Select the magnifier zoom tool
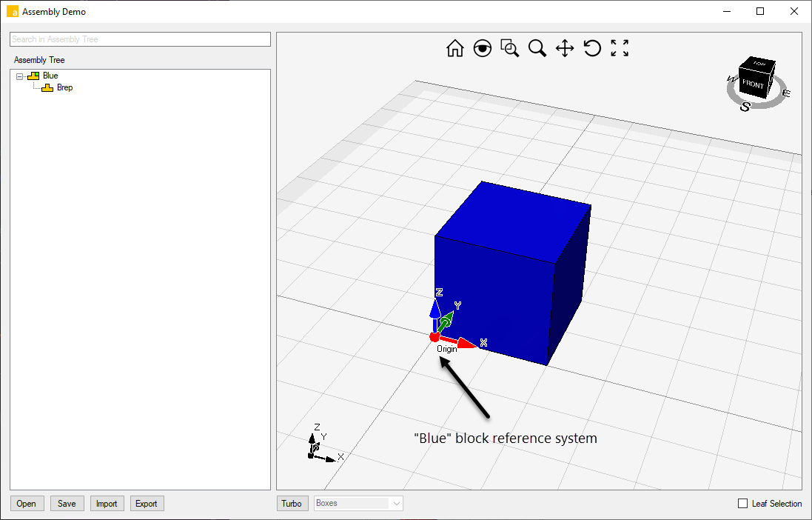Screen dimensions: 812x520 click(x=537, y=47)
